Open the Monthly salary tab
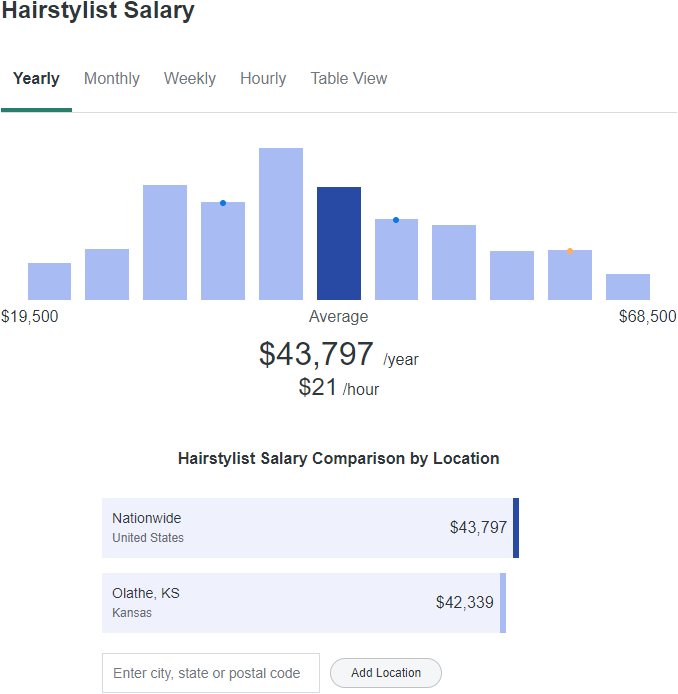678x694 pixels. (x=112, y=79)
